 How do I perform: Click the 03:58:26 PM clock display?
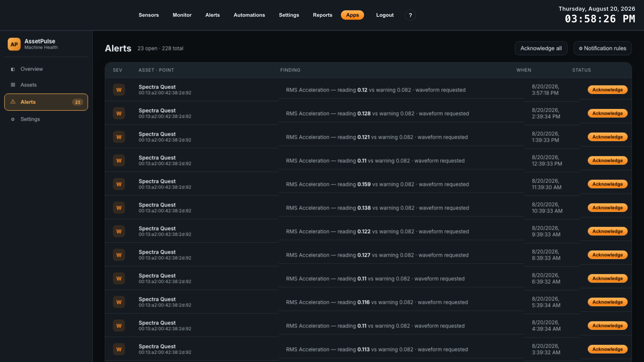pyautogui.click(x=600, y=19)
